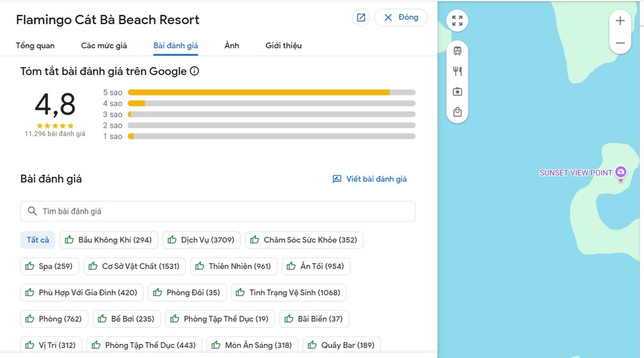The width and height of the screenshot is (644, 358).
Task: Expand the map to fullscreen
Action: (457, 21)
